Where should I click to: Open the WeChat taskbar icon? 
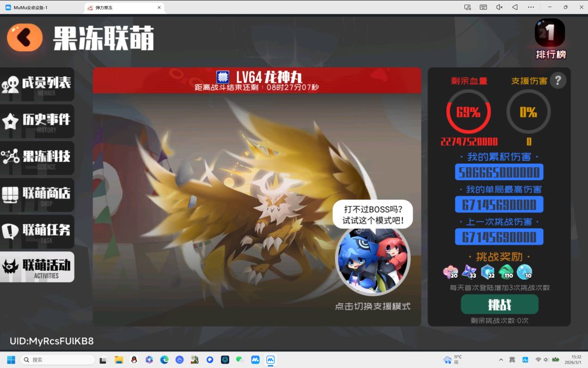(240, 360)
